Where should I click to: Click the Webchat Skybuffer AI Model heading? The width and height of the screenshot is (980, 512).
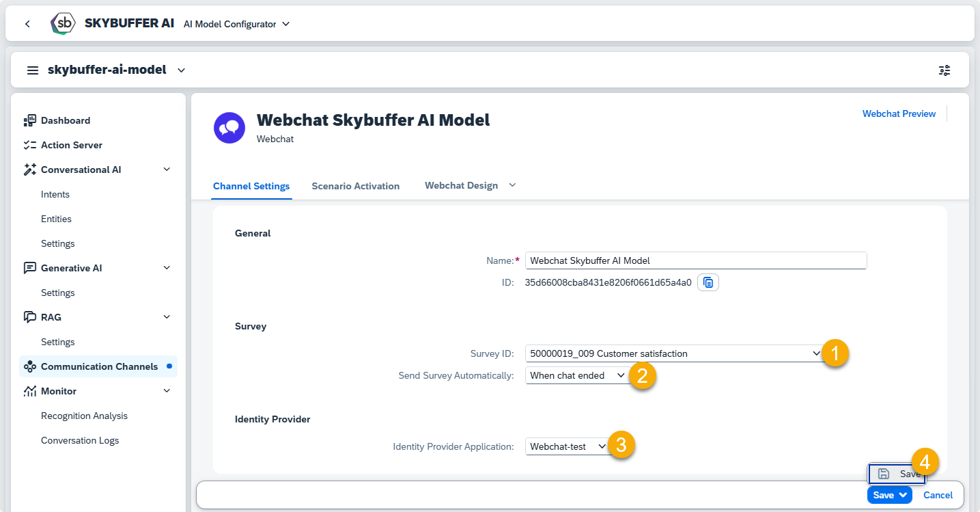[373, 120]
